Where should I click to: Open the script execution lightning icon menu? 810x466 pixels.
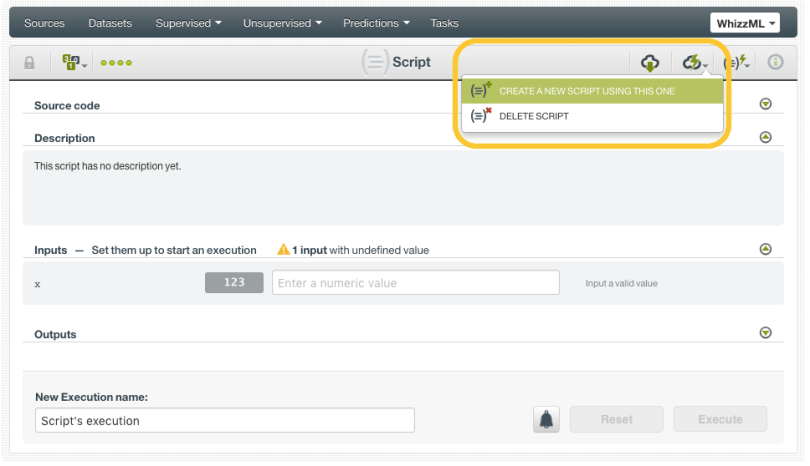pos(738,62)
